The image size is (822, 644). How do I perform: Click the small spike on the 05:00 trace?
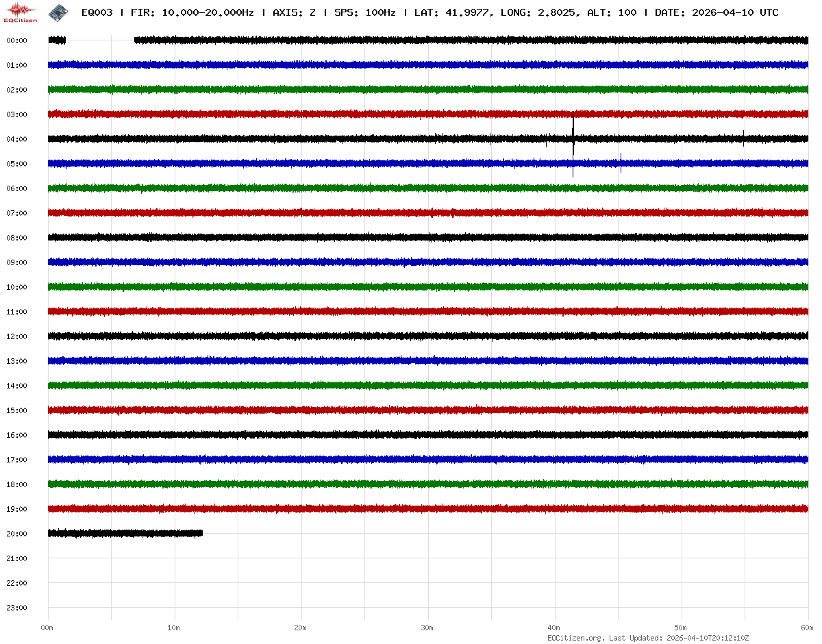[x=621, y=163]
